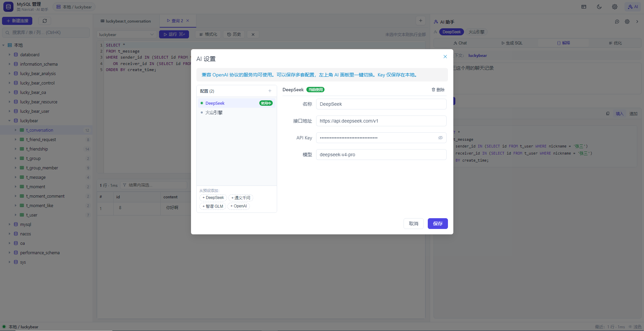The image size is (644, 331).
Task: Click 新建连接 new connection button
Action: coord(17,21)
